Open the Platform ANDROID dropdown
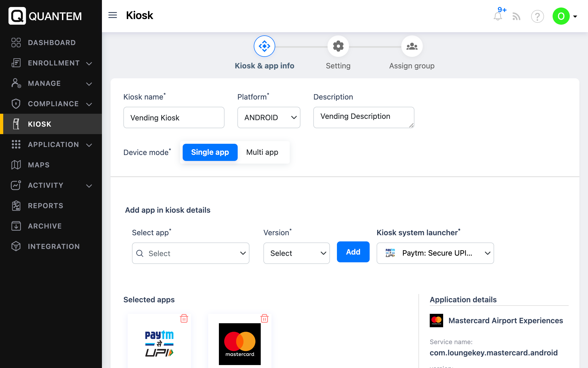 coord(269,117)
